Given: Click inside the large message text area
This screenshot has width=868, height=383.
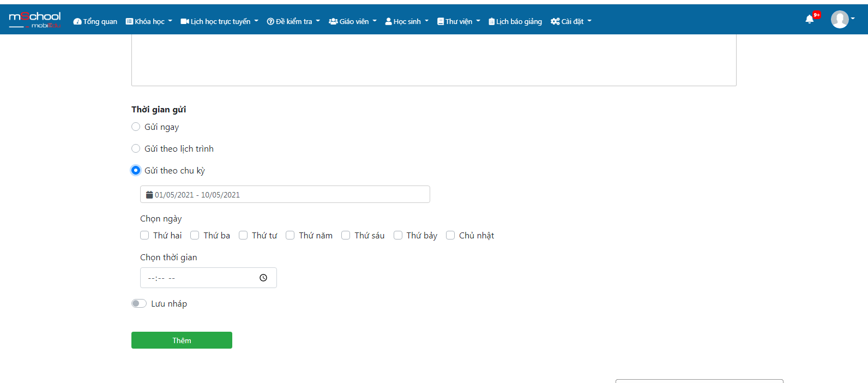Looking at the screenshot, I should tap(434, 60).
